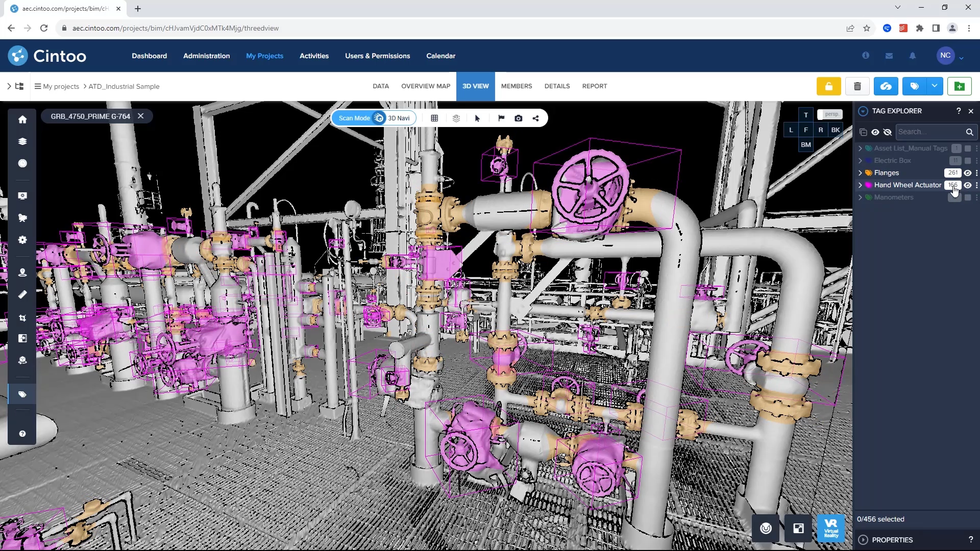Open the 3D cube model tool
The image size is (980, 551).
tap(22, 360)
